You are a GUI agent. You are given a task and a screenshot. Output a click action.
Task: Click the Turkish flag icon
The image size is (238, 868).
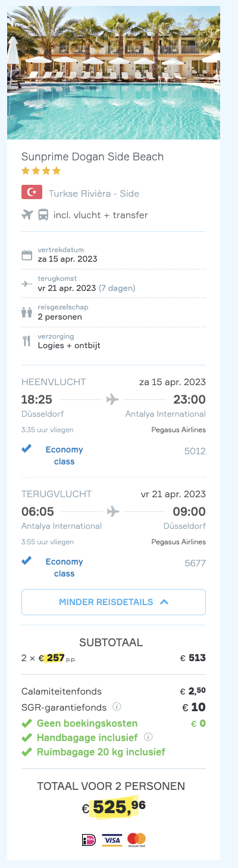(x=32, y=193)
